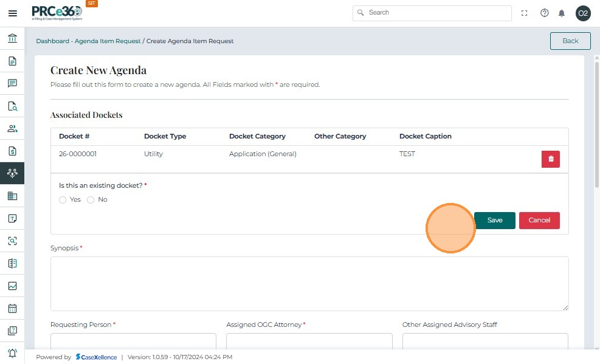Click the people group sidebar icon
This screenshot has width=600, height=364.
[x=12, y=129]
